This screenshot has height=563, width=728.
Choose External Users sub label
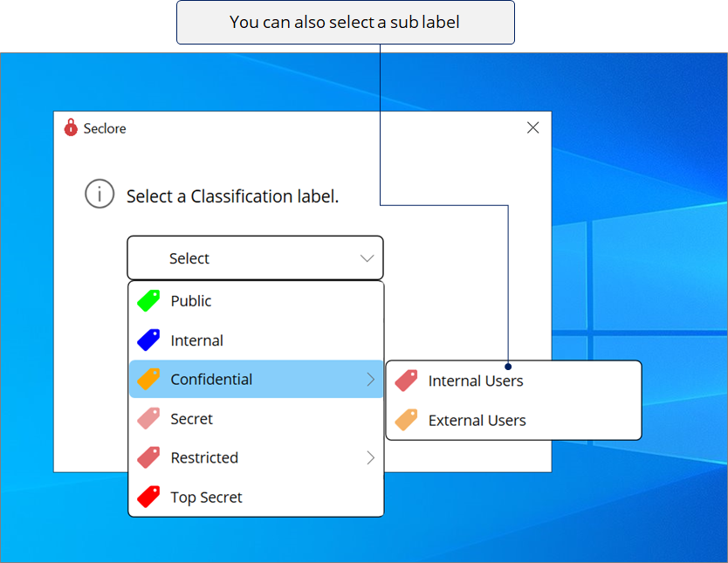[477, 419]
